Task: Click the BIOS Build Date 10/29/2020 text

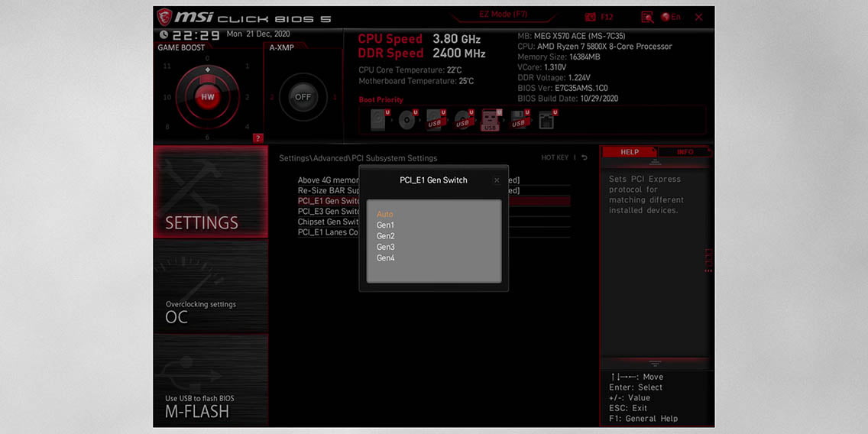Action: 568,99
